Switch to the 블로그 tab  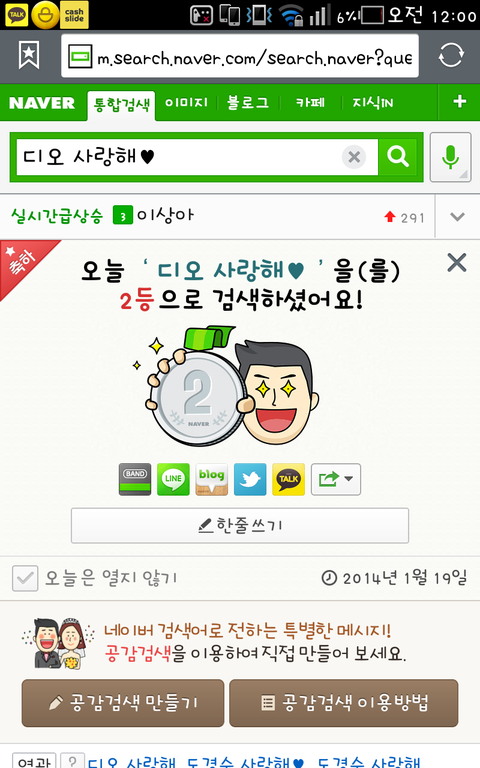pos(248,103)
